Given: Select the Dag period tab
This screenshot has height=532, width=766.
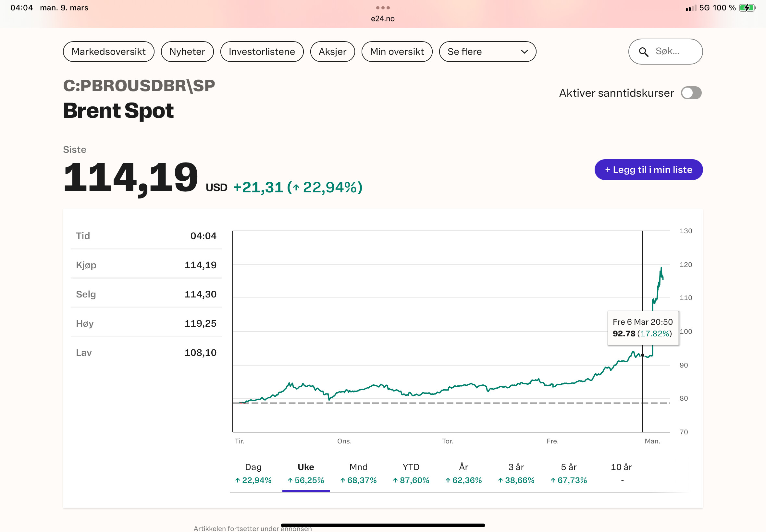Looking at the screenshot, I should 253,473.
